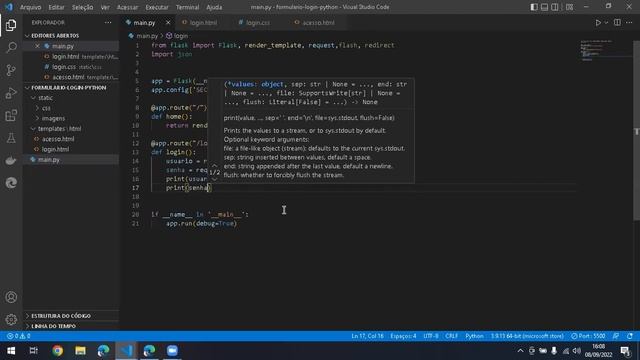The width and height of the screenshot is (640, 360).
Task: Close main.py in open editors list
Action: (x=37, y=46)
